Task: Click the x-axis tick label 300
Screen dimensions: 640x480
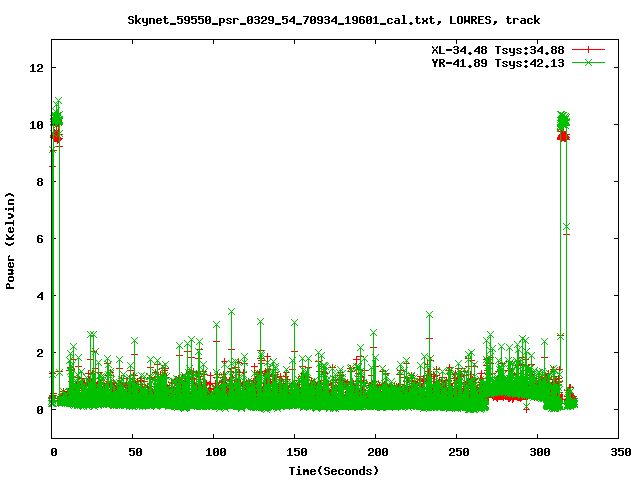Action: pos(540,452)
